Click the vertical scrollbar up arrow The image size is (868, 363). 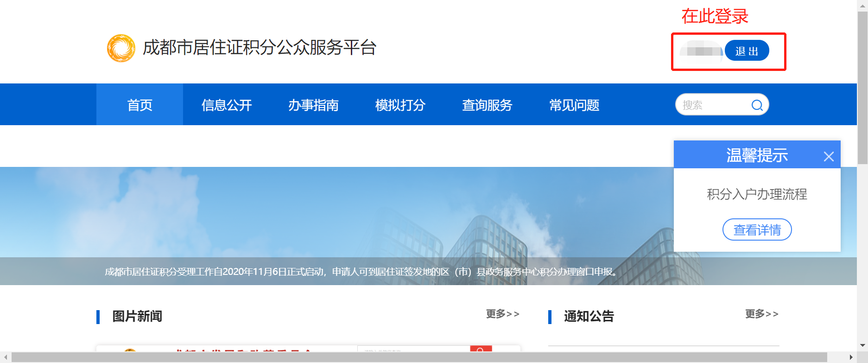[862, 5]
